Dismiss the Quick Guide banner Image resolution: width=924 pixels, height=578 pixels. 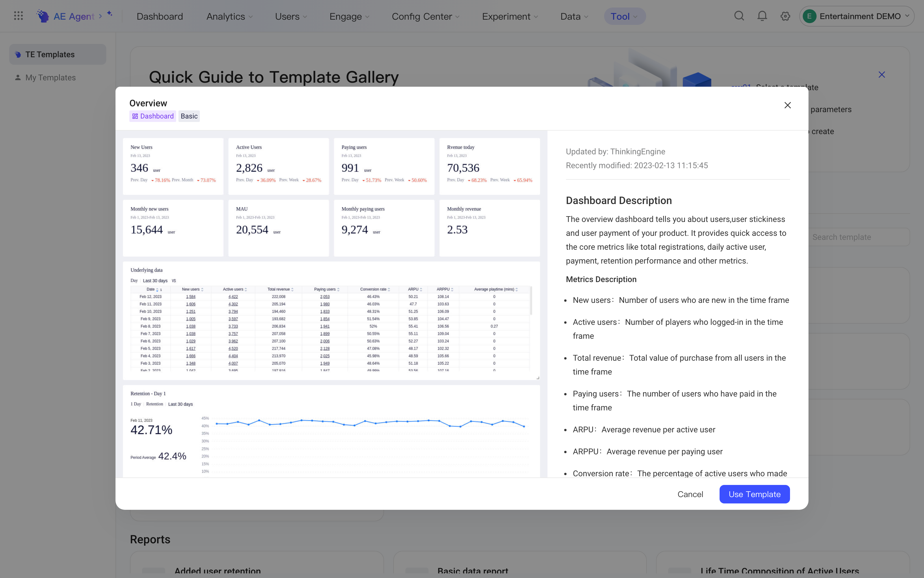(x=882, y=75)
